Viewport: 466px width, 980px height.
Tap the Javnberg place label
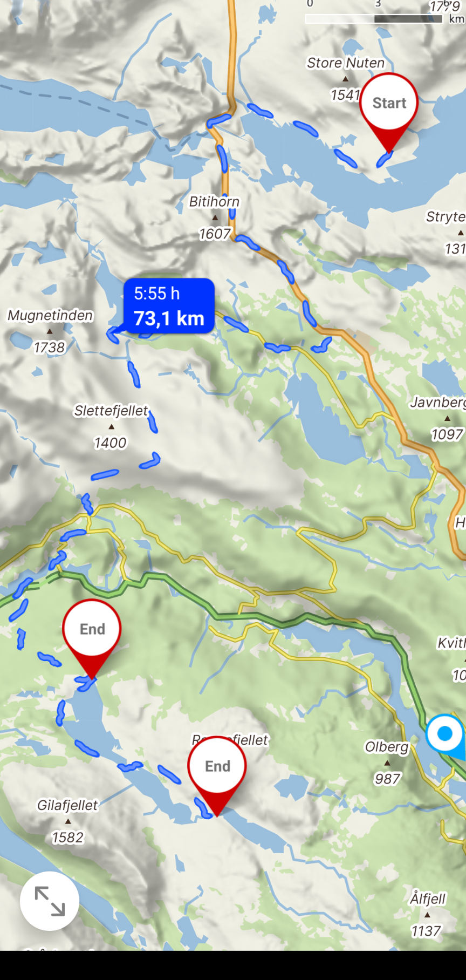pos(437,403)
